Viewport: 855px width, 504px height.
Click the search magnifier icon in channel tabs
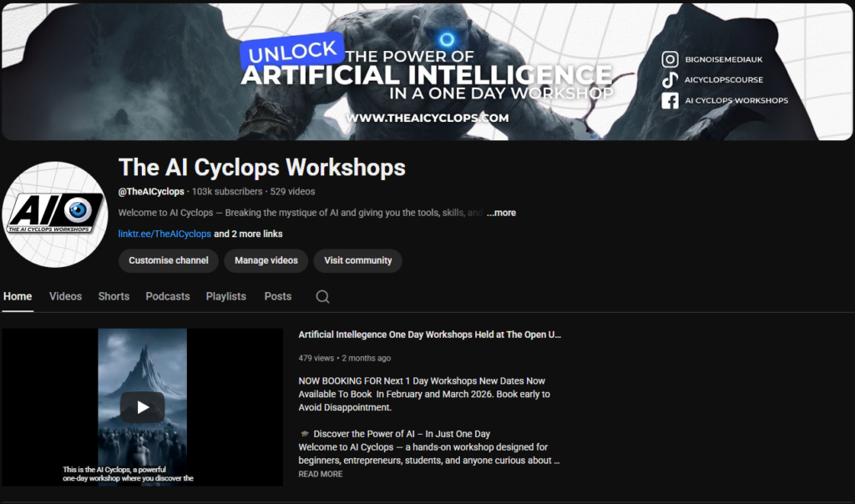pos(322,296)
